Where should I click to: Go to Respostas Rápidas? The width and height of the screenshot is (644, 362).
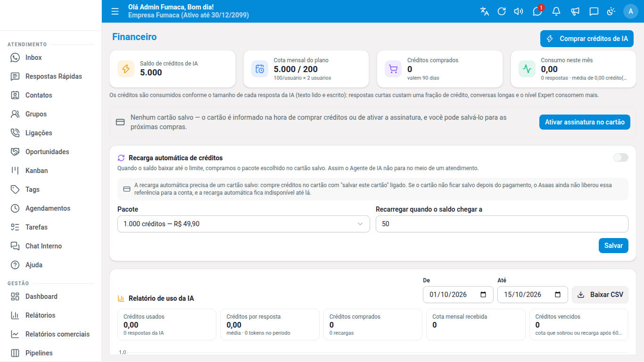click(x=51, y=76)
